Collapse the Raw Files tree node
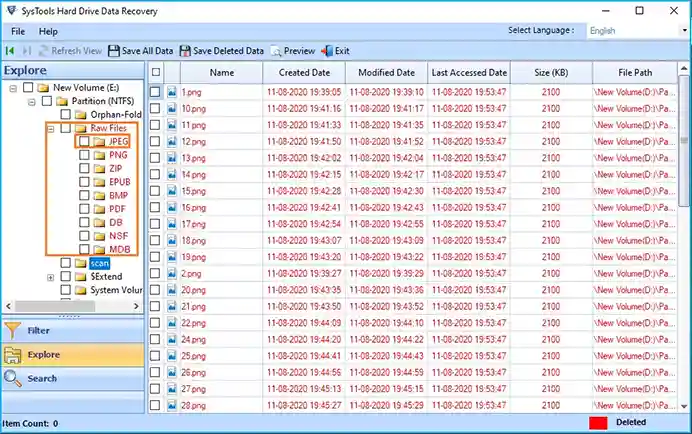The image size is (692, 434). pyautogui.click(x=51, y=129)
